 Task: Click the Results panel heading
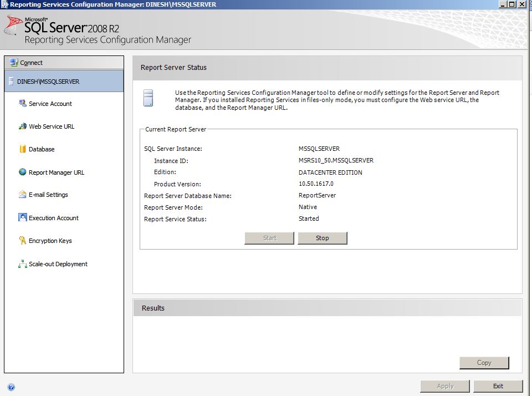coord(153,308)
